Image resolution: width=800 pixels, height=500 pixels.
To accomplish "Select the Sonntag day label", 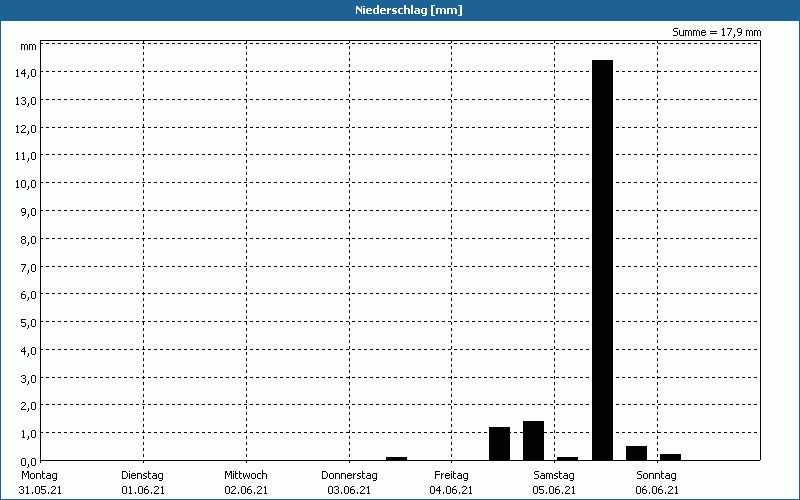I will (x=657, y=476).
